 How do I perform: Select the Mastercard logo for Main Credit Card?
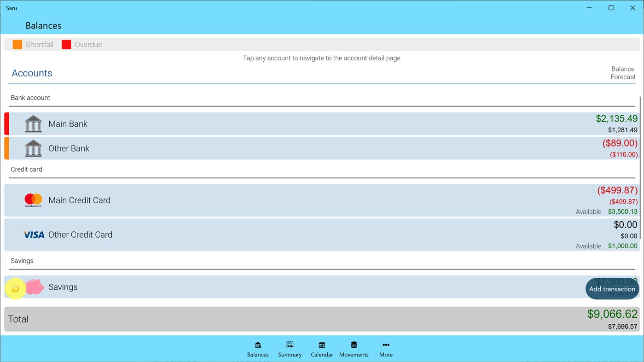[33, 200]
